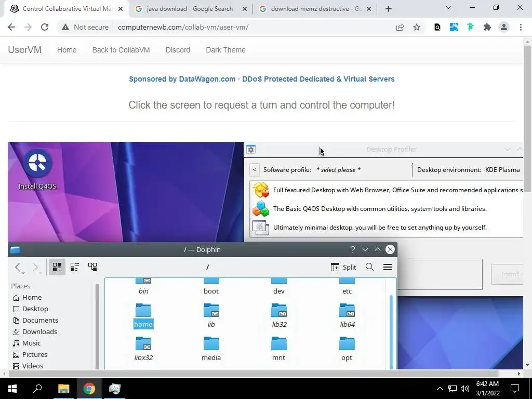532x399 pixels.
Task: Reload the browser page
Action: [45, 27]
